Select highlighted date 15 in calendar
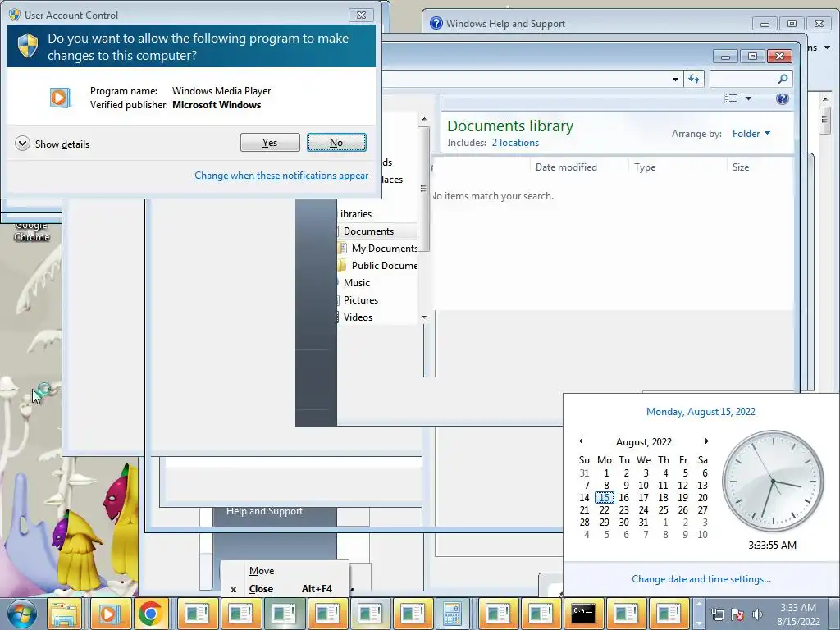840x630 pixels. click(x=604, y=498)
